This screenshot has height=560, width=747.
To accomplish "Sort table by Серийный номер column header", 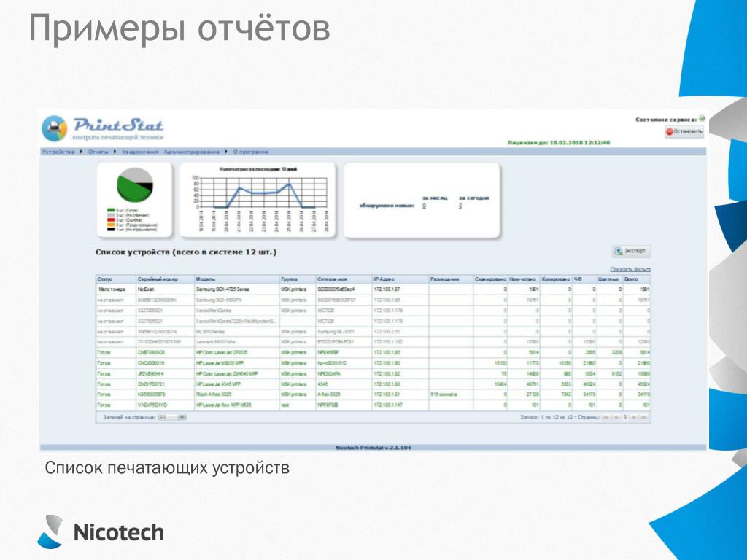I will 165,279.
